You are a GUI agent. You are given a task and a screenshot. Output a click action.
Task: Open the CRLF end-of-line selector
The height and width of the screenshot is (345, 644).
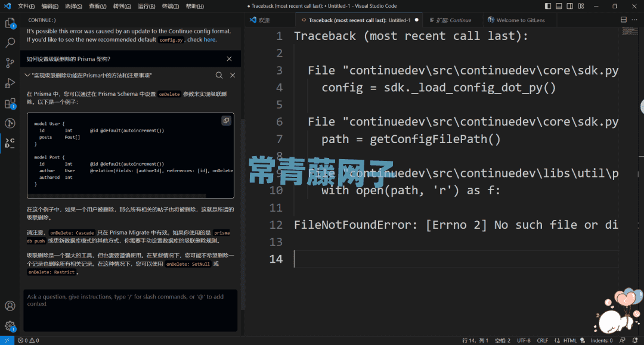(543, 340)
